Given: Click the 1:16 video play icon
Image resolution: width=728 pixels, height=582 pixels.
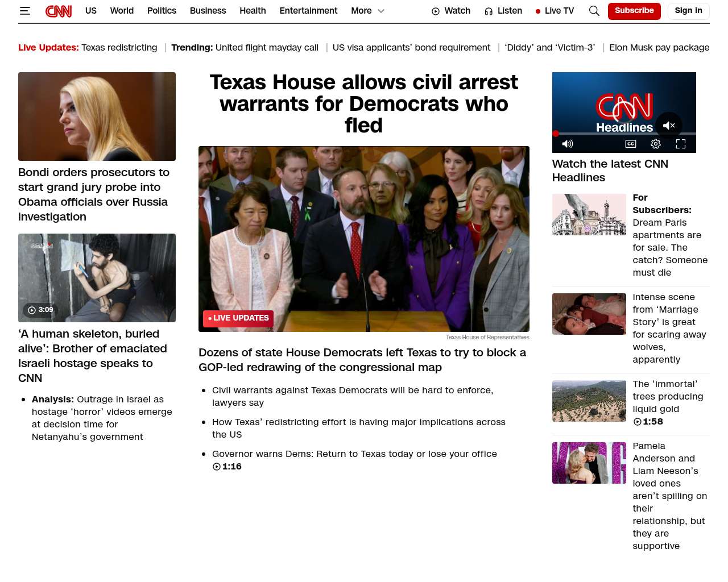Looking at the screenshot, I should coord(217,467).
